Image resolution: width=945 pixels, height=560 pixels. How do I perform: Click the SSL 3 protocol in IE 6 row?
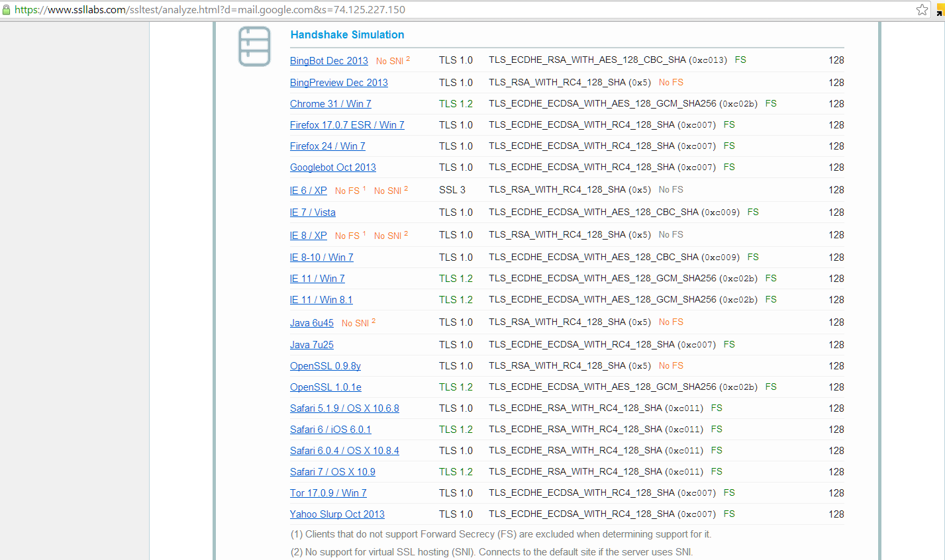(x=452, y=190)
